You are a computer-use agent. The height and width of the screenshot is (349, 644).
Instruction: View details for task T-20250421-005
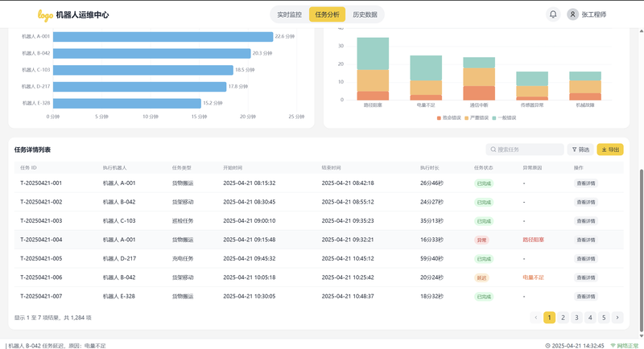point(586,259)
